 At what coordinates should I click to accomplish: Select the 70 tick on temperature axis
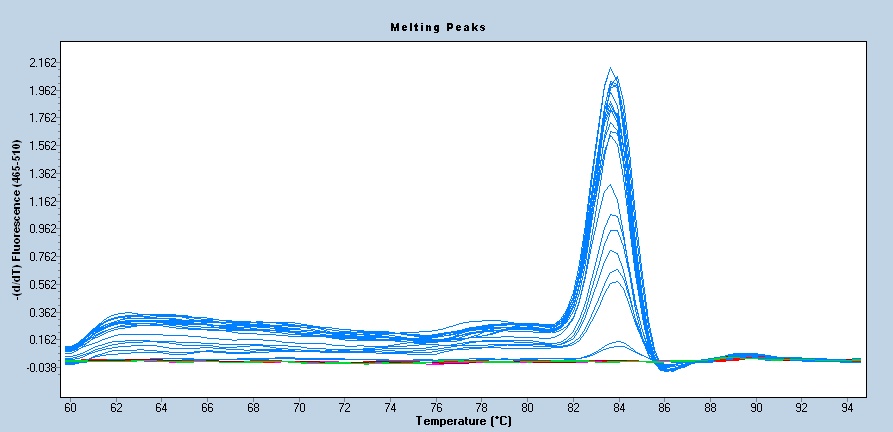(299, 409)
